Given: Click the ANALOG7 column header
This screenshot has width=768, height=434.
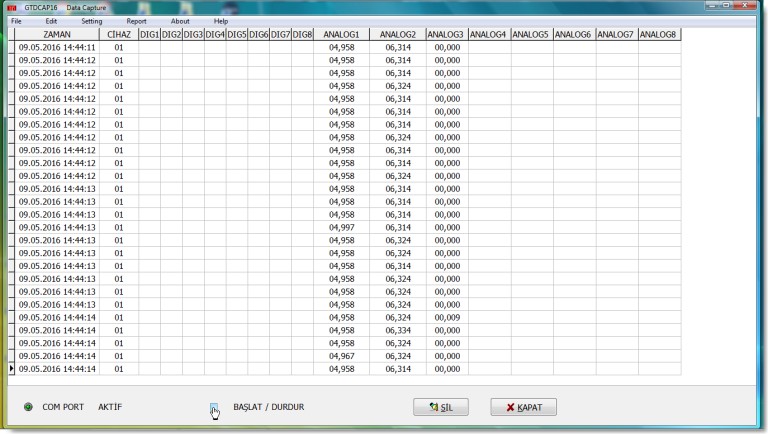Looking at the screenshot, I should (x=617, y=34).
